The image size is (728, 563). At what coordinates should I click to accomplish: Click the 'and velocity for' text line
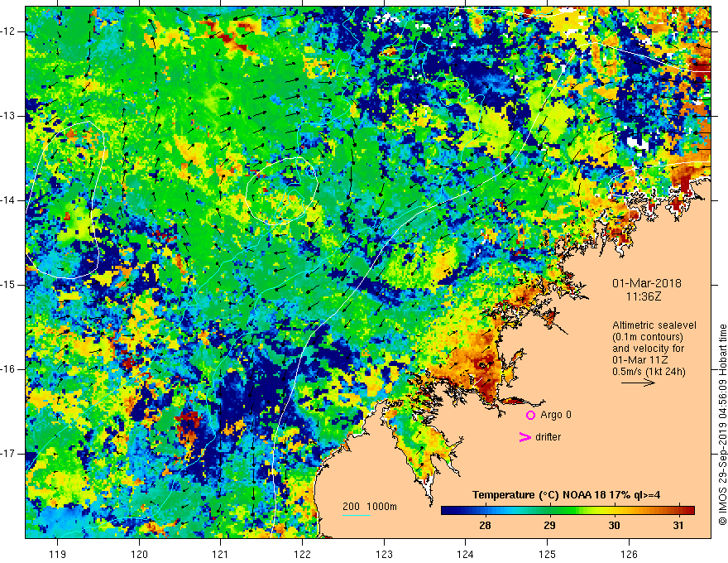[648, 349]
